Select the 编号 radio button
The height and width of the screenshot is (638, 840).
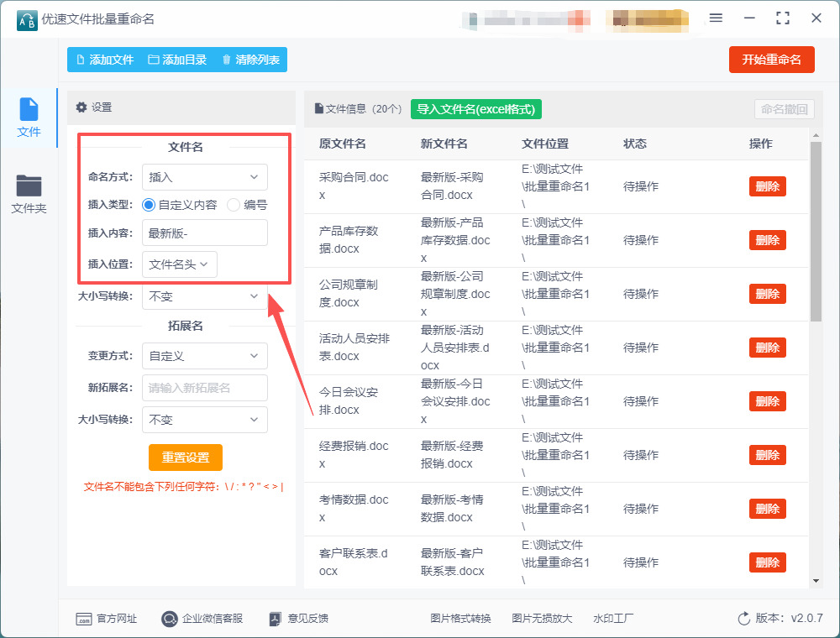(234, 204)
